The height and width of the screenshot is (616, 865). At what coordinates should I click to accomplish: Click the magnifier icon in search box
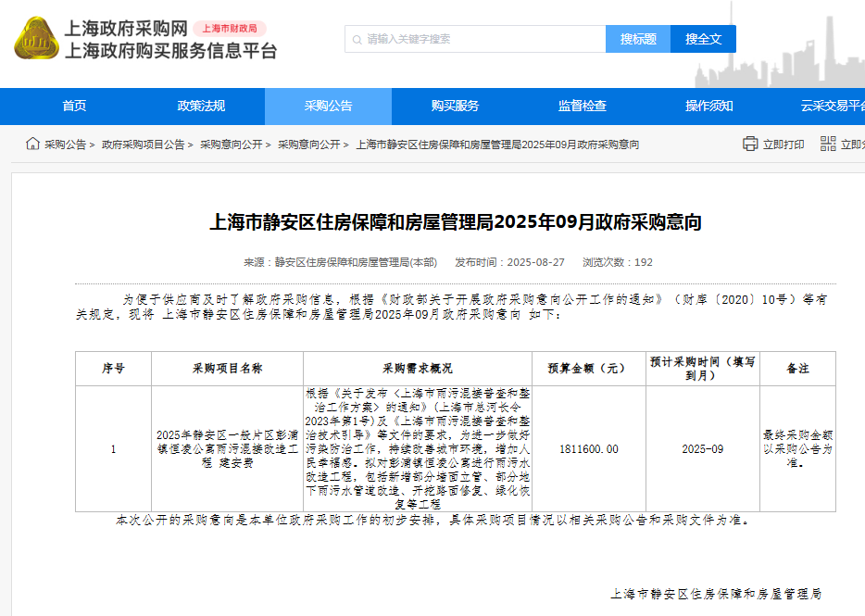356,39
